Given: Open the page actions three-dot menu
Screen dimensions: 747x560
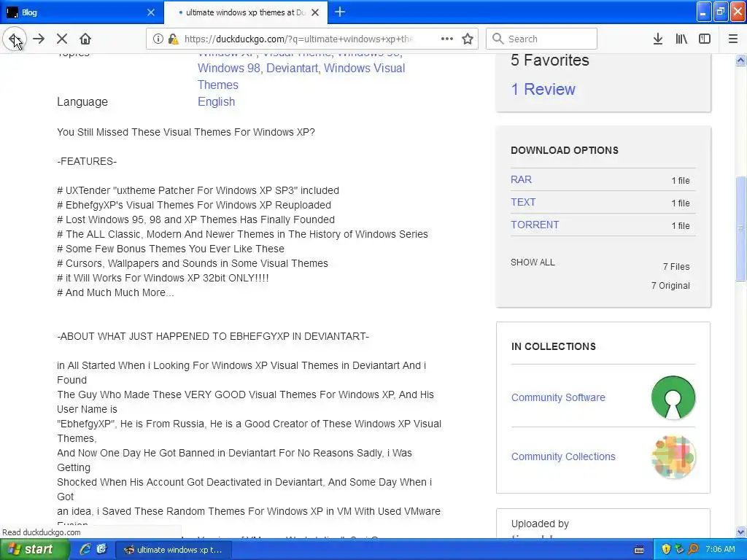Looking at the screenshot, I should tap(447, 39).
